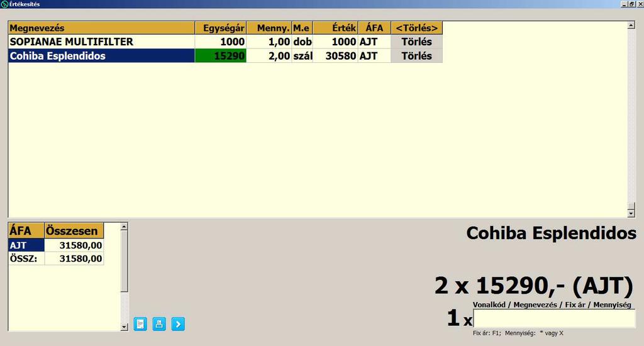This screenshot has height=346, width=644.
Task: Click the 1 x quantity multiplier label
Action: [x=460, y=318]
